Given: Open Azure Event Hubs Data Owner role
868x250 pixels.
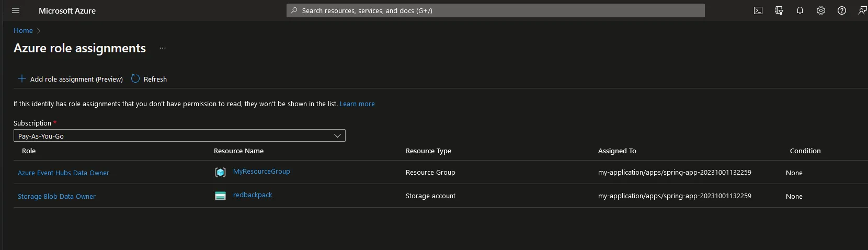Looking at the screenshot, I should (x=63, y=173).
